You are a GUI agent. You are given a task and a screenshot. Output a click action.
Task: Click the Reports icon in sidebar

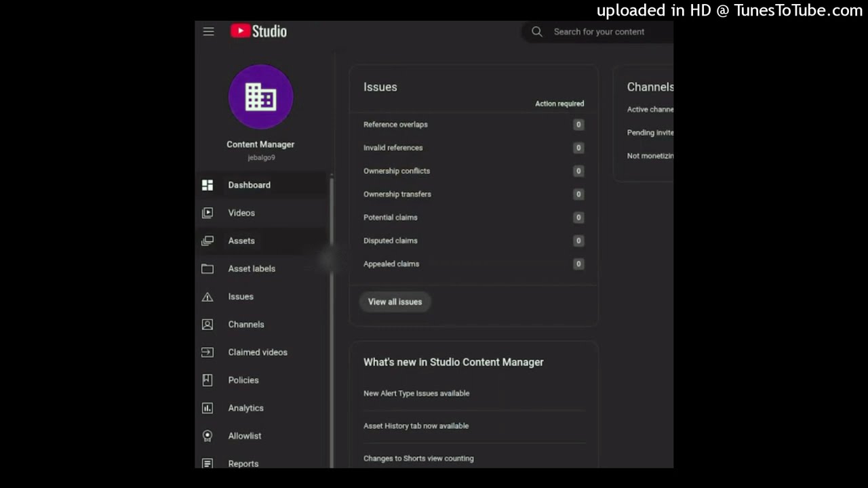point(208,464)
